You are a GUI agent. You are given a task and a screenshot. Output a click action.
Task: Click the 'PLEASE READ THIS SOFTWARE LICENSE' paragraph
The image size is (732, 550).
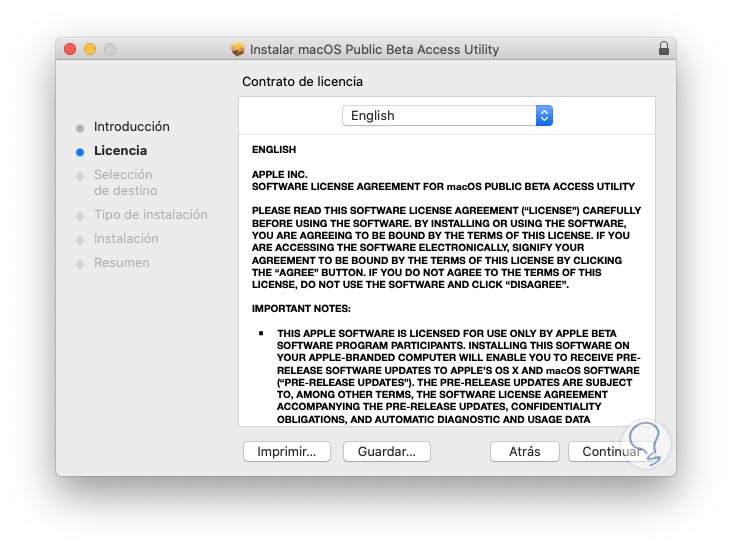(446, 247)
